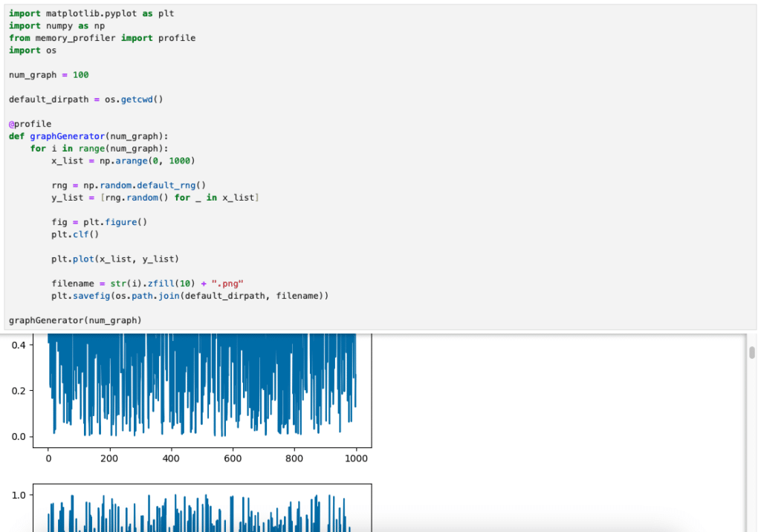The height and width of the screenshot is (532, 761).
Task: Click x-axis label '1000' of first plot
Action: [356, 458]
